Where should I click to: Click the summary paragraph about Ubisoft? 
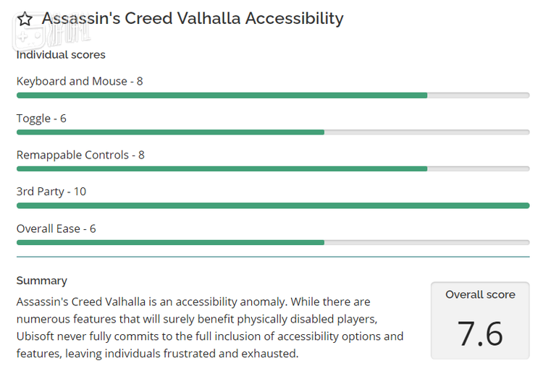(x=210, y=328)
